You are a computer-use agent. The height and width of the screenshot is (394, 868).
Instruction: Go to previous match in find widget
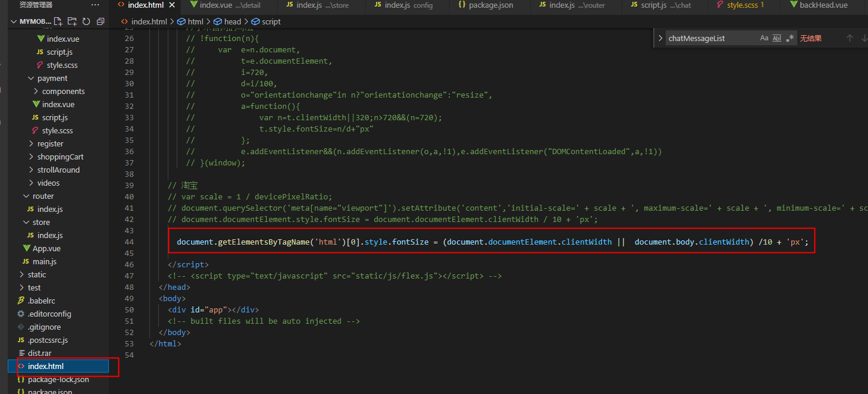[850, 38]
